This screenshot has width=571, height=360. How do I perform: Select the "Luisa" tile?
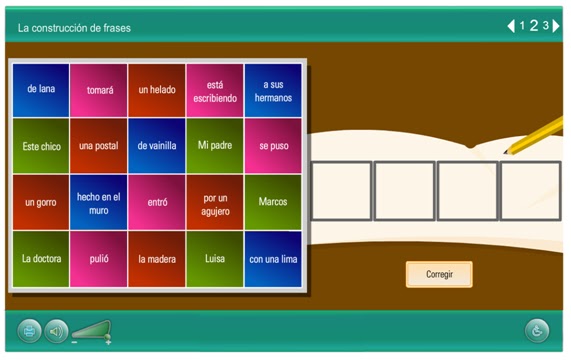[215, 259]
